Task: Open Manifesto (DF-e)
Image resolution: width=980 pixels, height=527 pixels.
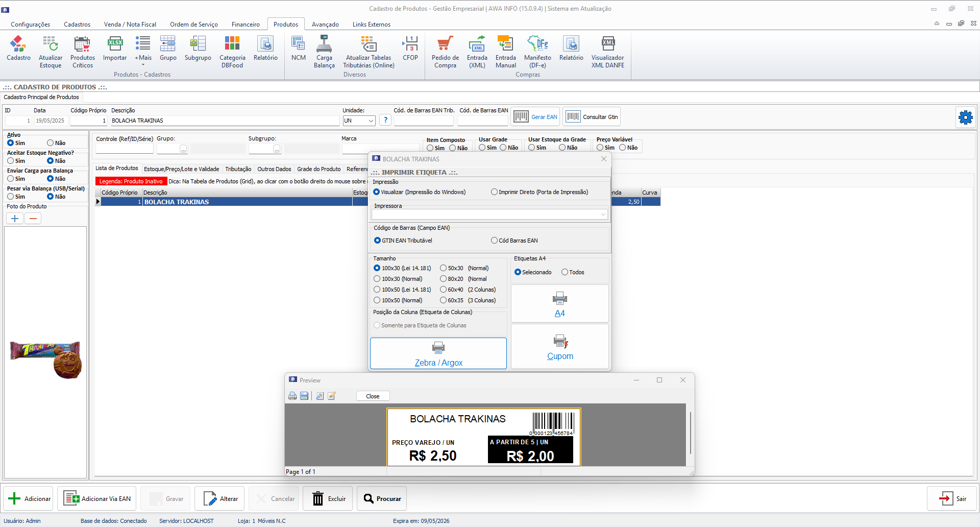Action: click(x=537, y=52)
